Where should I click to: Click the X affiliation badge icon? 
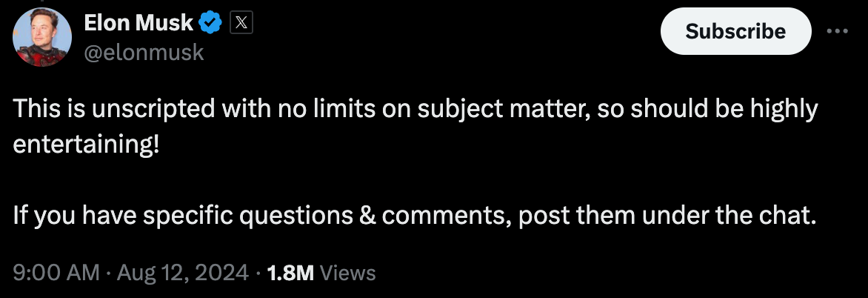click(x=242, y=24)
